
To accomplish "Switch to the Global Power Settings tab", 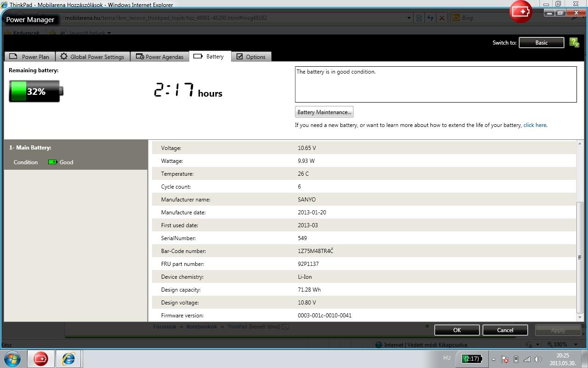I will coord(92,57).
